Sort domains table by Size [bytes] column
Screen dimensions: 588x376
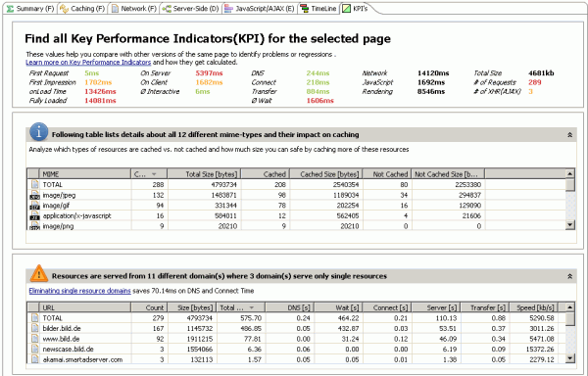click(192, 307)
